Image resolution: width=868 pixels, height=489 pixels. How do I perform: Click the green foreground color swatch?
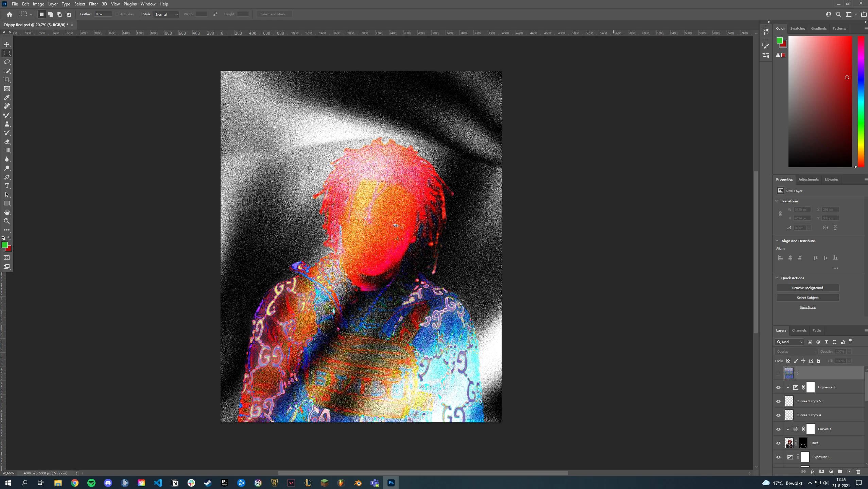click(x=4, y=245)
